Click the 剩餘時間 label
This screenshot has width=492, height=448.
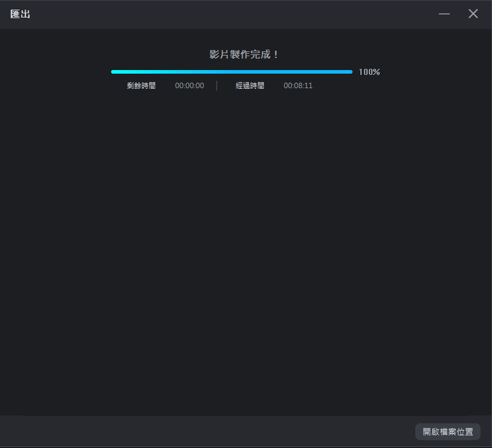click(x=141, y=86)
